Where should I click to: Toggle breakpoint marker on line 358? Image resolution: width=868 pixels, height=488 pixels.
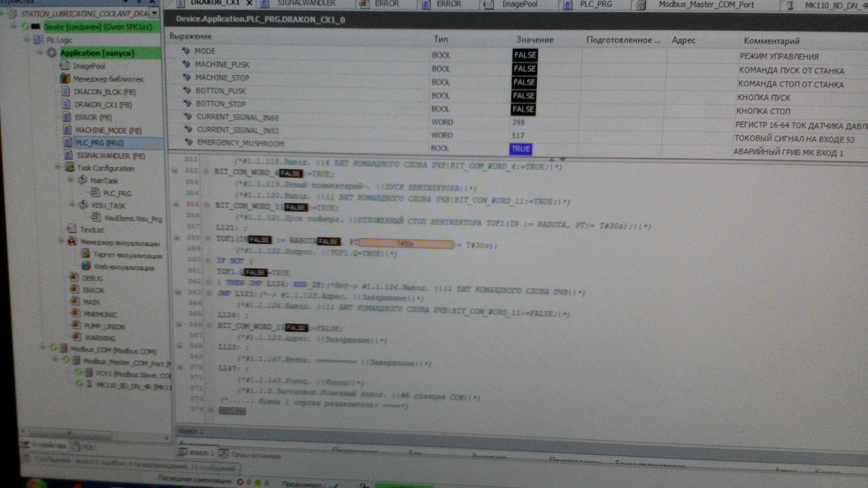click(x=208, y=239)
